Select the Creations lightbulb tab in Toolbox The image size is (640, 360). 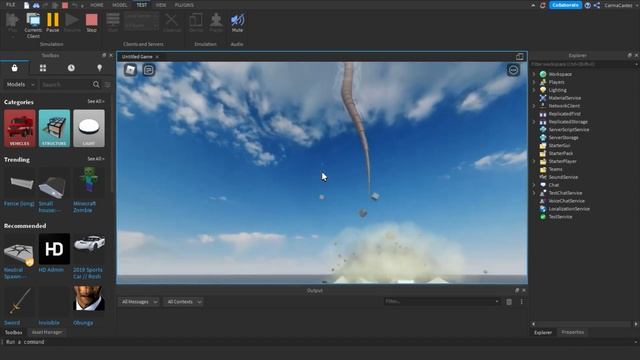point(99,68)
